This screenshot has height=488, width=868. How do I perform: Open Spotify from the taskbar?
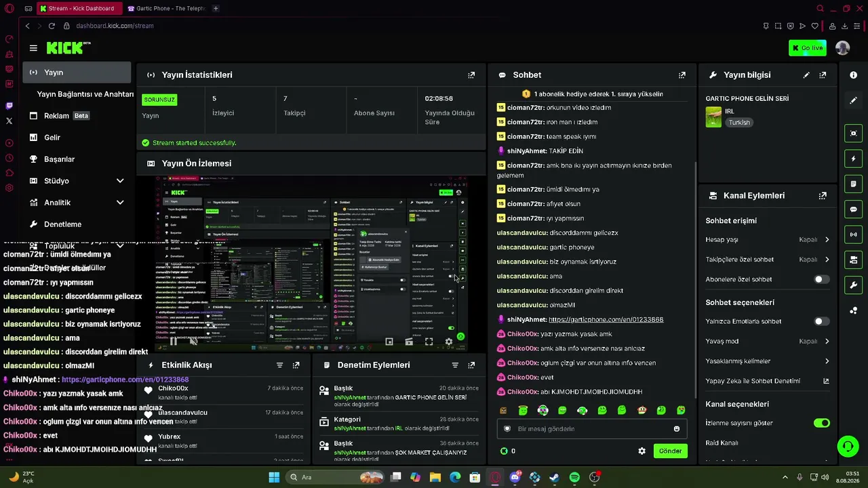click(574, 477)
